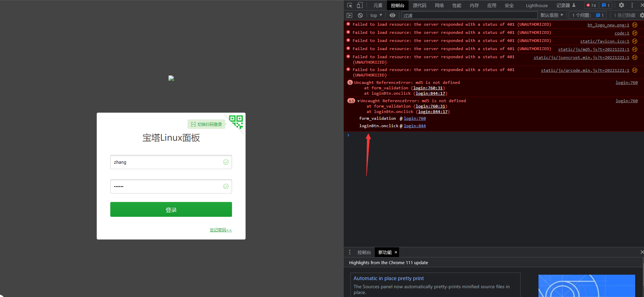Image resolution: width=644 pixels, height=297 pixels.
Task: Click the green 登录 button
Action: tap(171, 209)
